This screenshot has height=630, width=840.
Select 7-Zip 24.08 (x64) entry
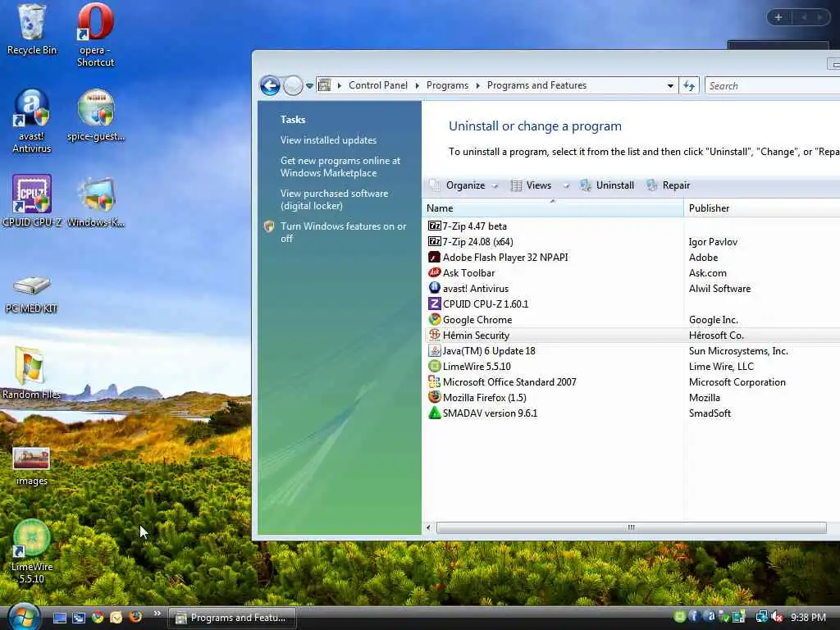tap(477, 242)
